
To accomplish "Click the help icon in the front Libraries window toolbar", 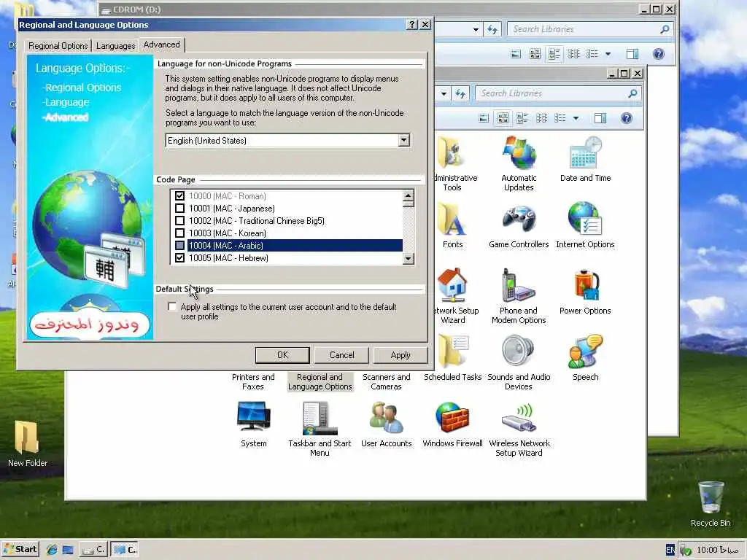I will (627, 118).
